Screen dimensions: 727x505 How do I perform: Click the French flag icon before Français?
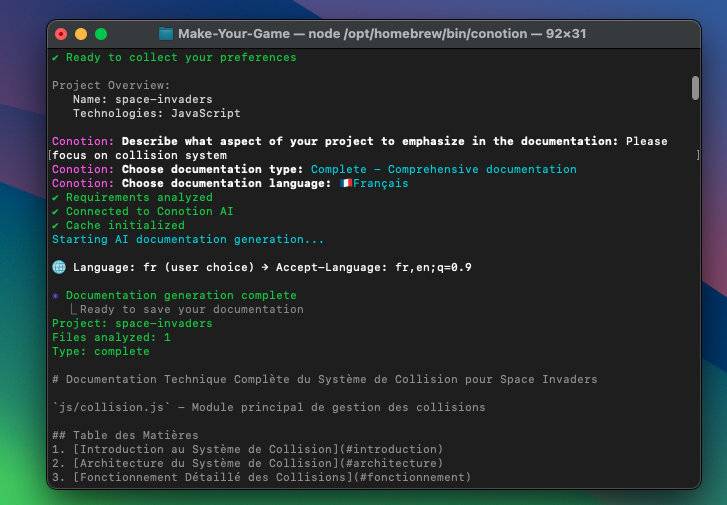pos(346,184)
